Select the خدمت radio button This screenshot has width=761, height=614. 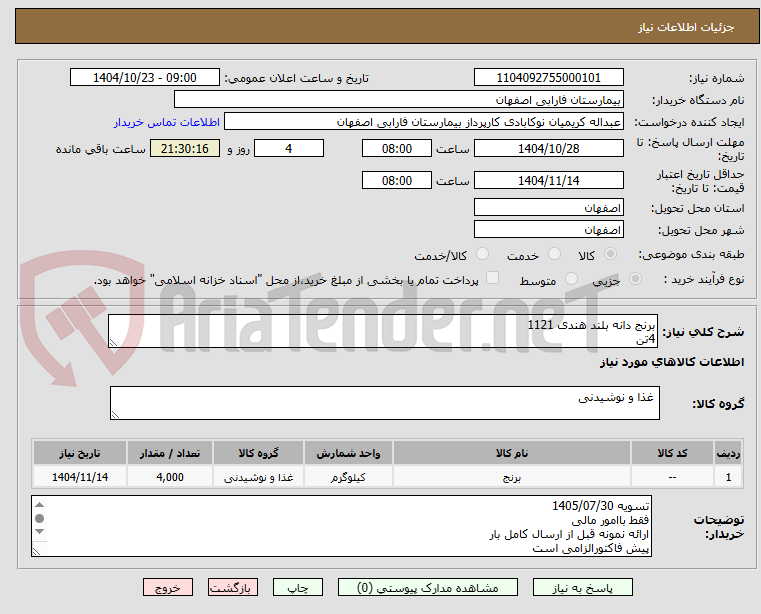[x=554, y=254]
